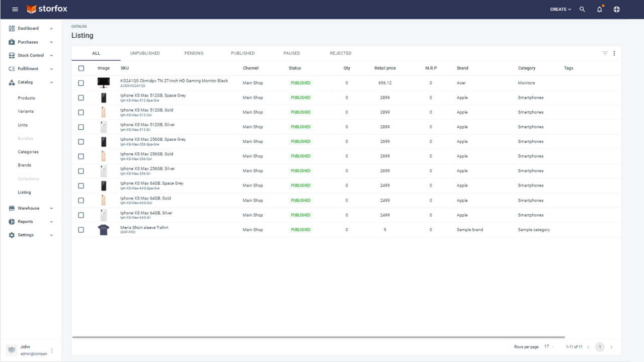Tick the checkbox for Acer Gaming Monitor
The image size is (644, 362).
81,83
